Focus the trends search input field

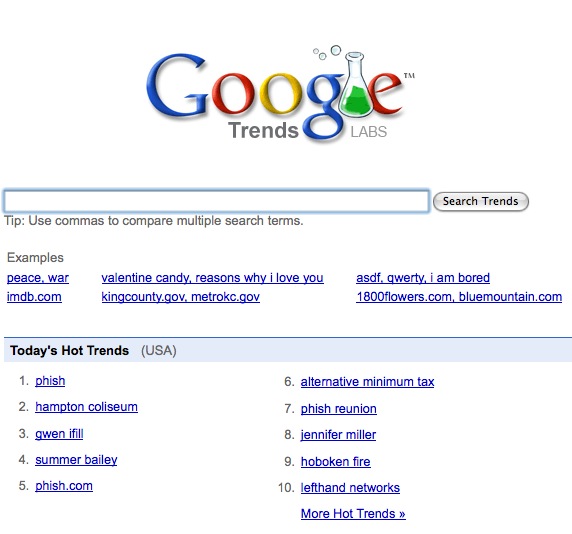click(x=216, y=201)
